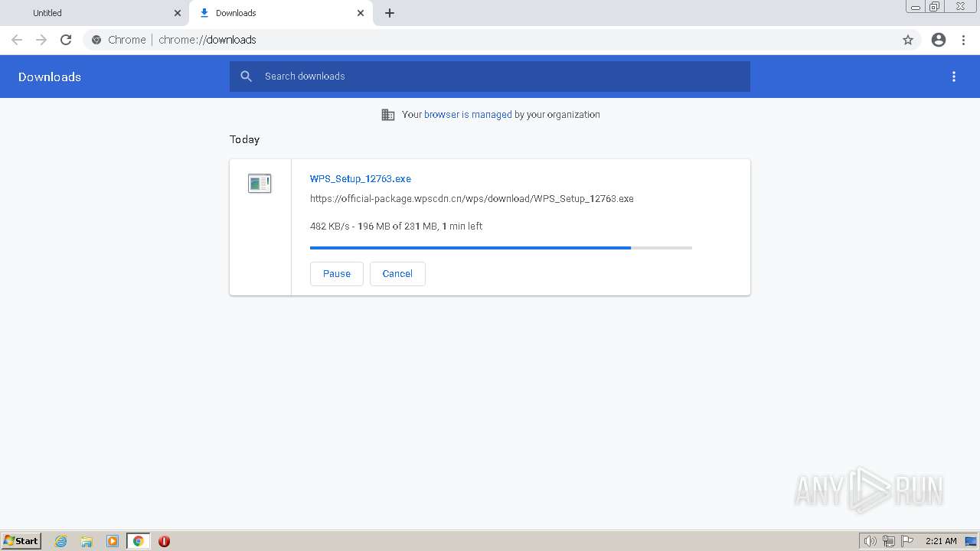
Task: Click the search magnifier icon
Action: [247, 77]
